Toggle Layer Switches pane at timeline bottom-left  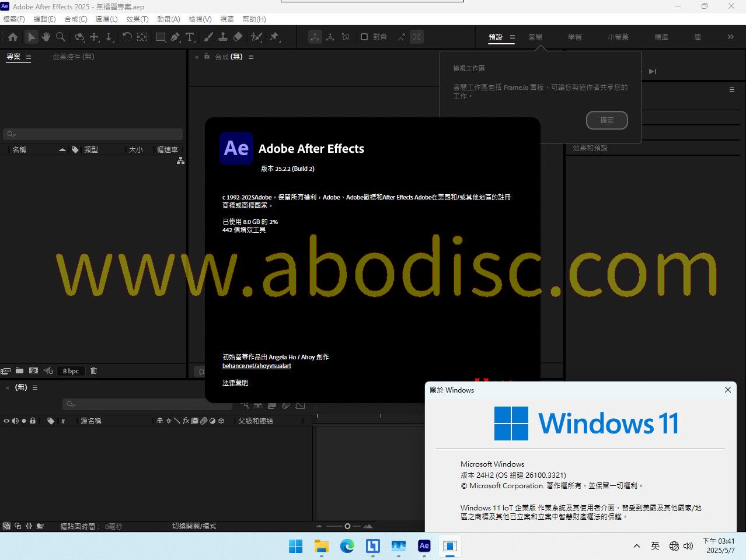pos(6,526)
